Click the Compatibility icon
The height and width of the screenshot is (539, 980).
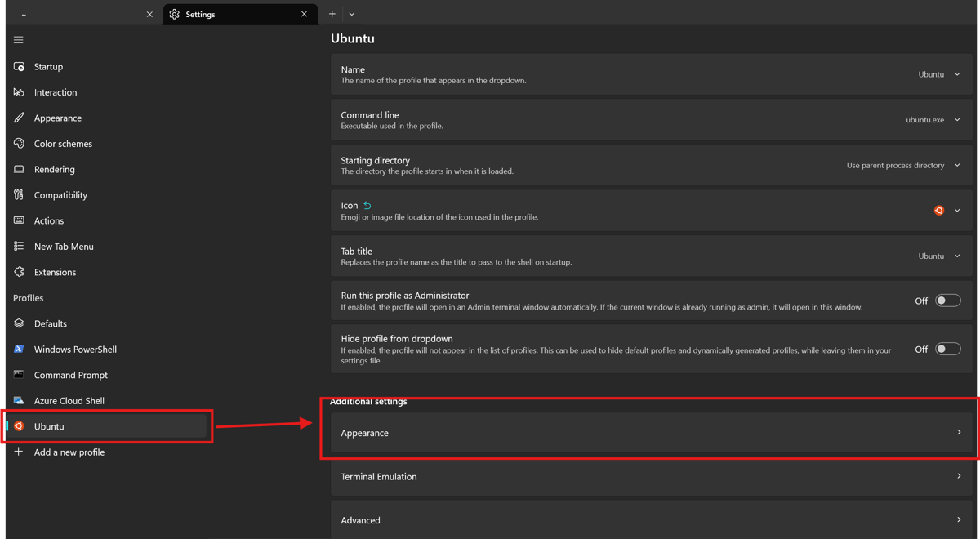click(x=19, y=195)
